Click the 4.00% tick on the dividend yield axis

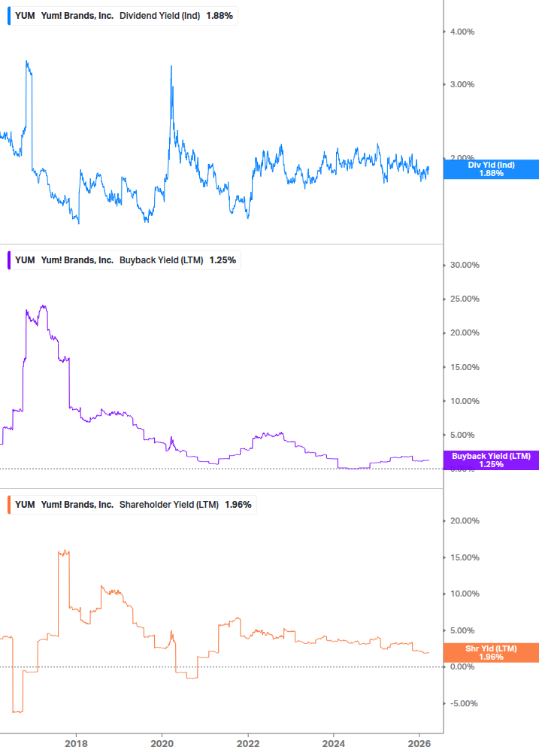(x=462, y=32)
